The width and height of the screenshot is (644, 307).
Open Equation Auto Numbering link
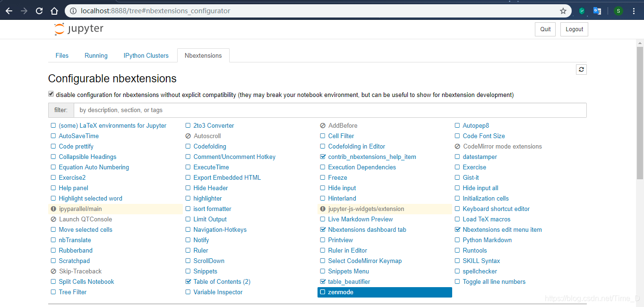pos(94,167)
